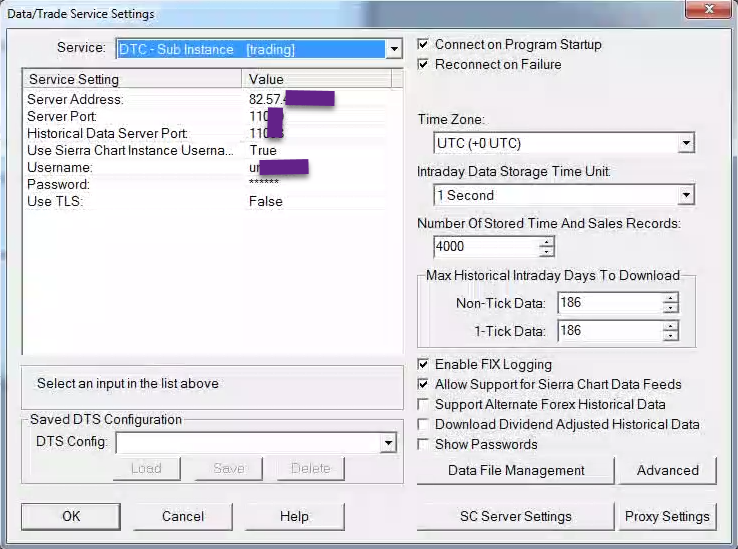Open Proxy Settings

(667, 517)
